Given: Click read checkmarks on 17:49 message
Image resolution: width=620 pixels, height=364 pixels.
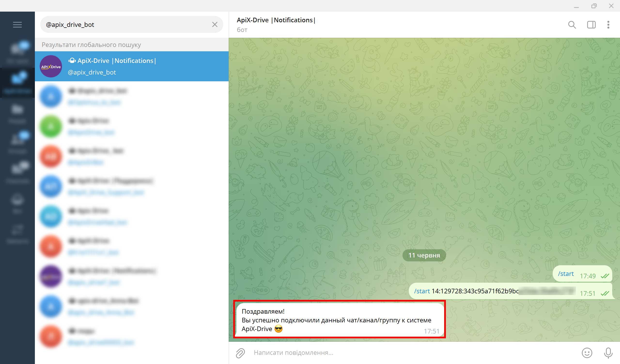Looking at the screenshot, I should (x=605, y=276).
